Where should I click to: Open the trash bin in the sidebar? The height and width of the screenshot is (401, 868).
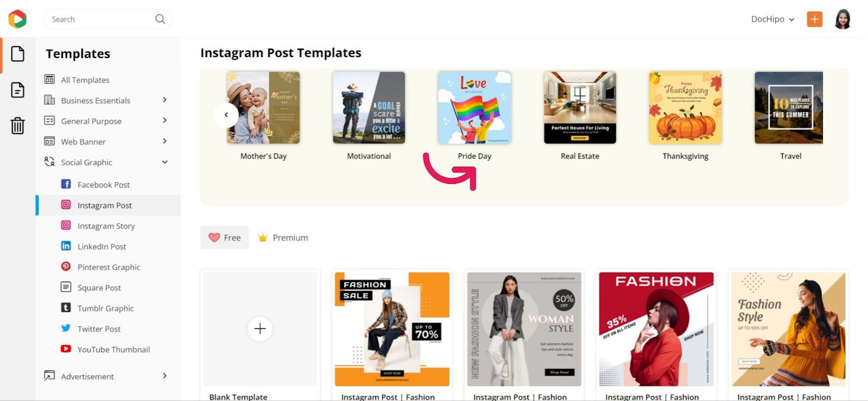pos(18,125)
